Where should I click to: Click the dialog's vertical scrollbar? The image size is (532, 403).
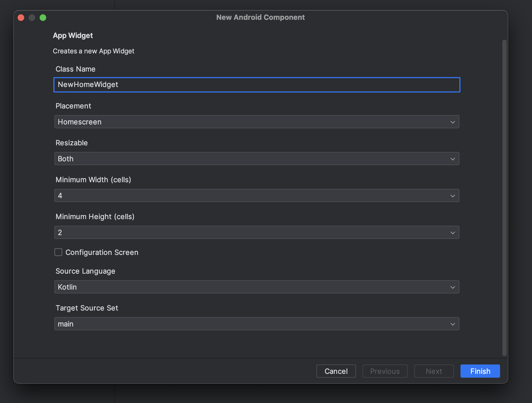click(x=504, y=198)
